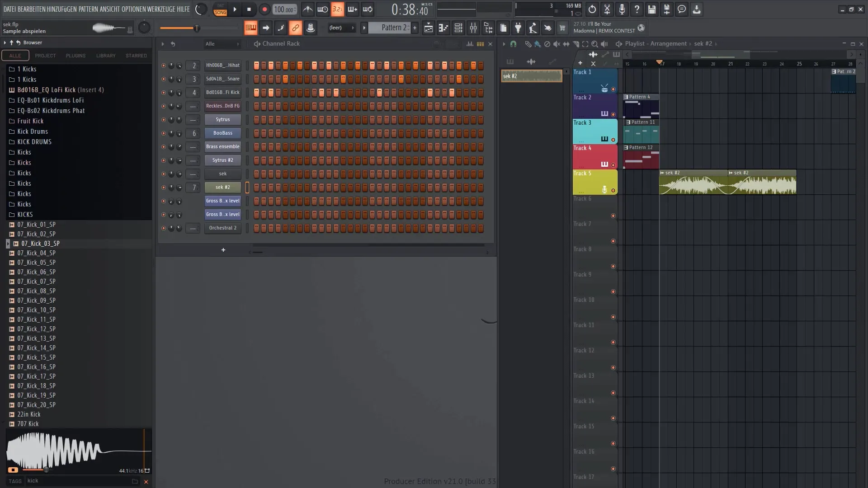
Task: Toggle the Playlist snap magnet icon
Action: [x=513, y=44]
